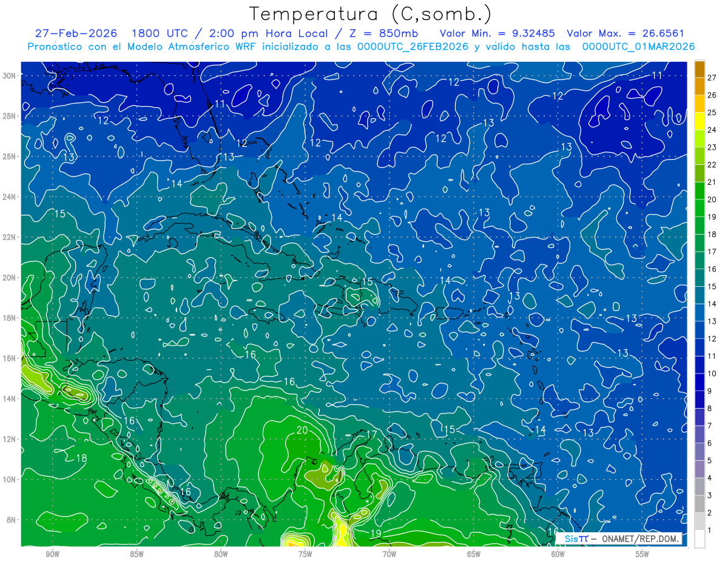Click the 18 contour label on the map
The image size is (728, 562).
[x=81, y=458]
